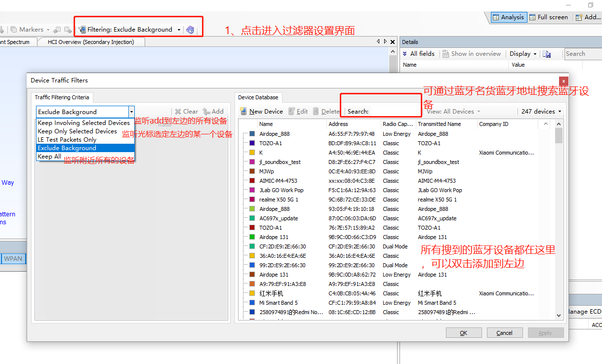
Task: Select LE Test Packets Only option
Action: [67, 140]
